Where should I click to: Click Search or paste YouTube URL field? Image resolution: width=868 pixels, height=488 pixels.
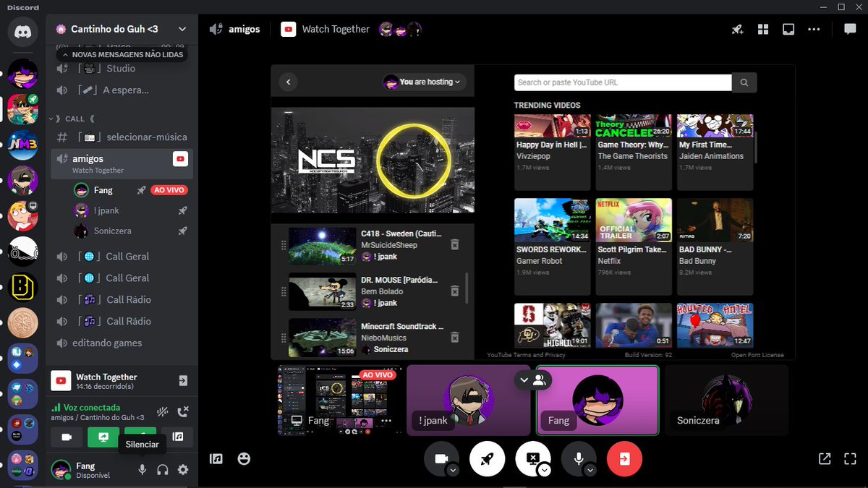click(623, 82)
